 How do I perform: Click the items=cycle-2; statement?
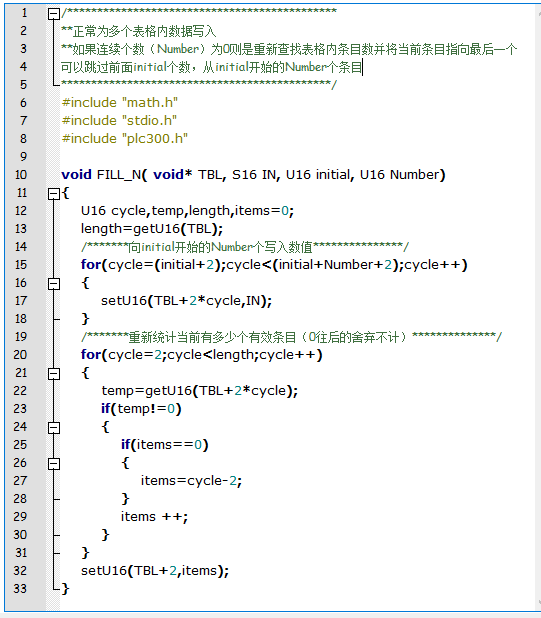pyautogui.click(x=191, y=481)
